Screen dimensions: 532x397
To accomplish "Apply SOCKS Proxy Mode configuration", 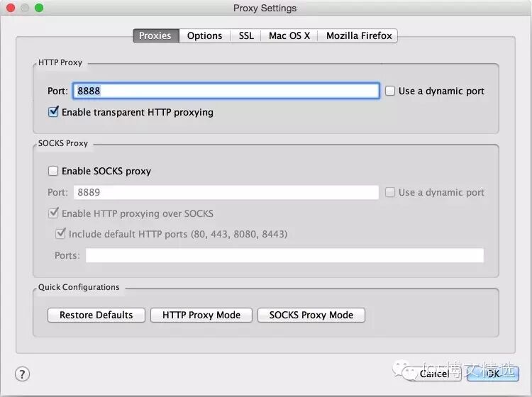I will point(311,315).
